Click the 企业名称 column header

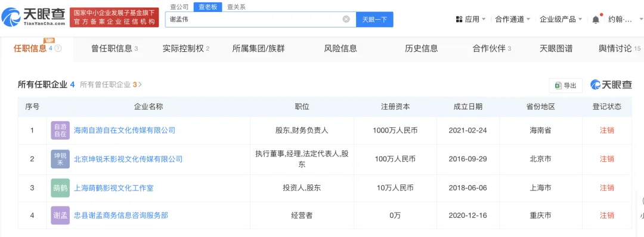pyautogui.click(x=148, y=107)
